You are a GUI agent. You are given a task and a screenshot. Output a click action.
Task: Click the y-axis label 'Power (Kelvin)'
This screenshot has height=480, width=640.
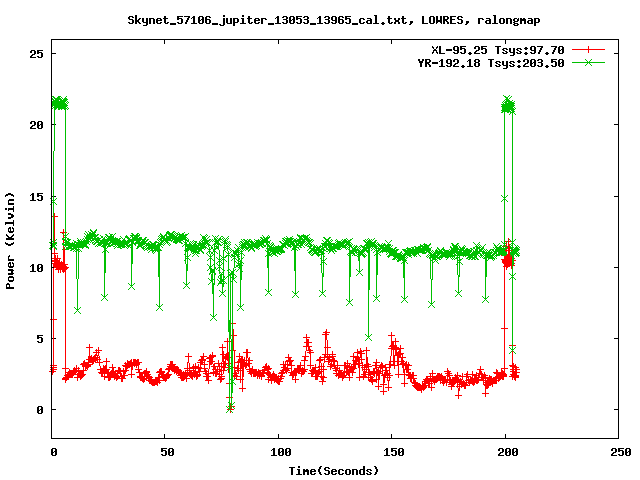coord(10,240)
